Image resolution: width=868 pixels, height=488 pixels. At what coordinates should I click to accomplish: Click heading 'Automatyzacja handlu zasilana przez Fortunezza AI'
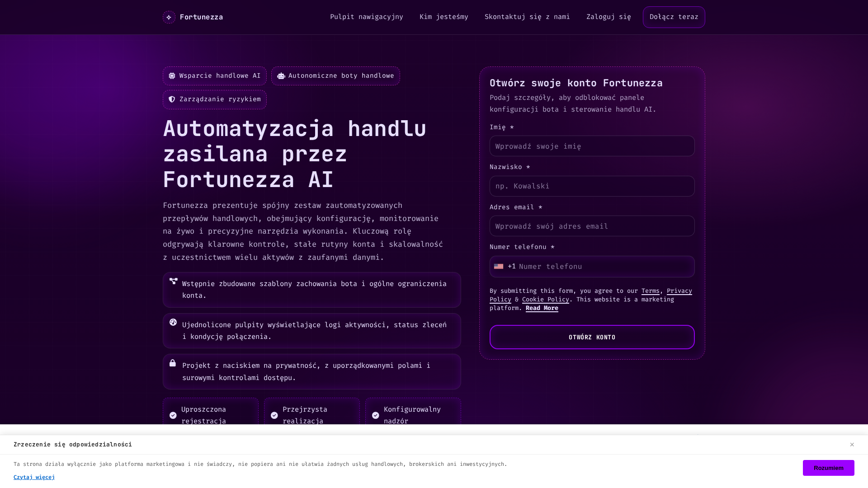(x=295, y=154)
